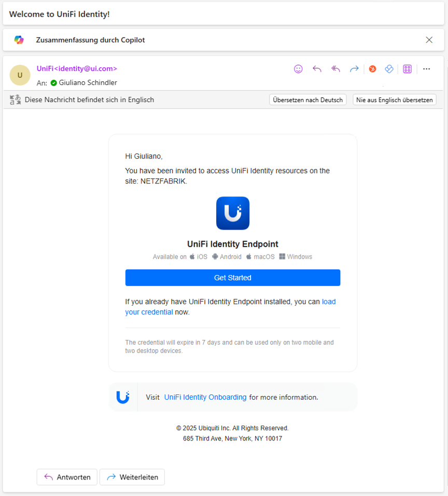Click Übersetzen nach Deutsch button
The height and width of the screenshot is (496, 448).
click(x=308, y=100)
